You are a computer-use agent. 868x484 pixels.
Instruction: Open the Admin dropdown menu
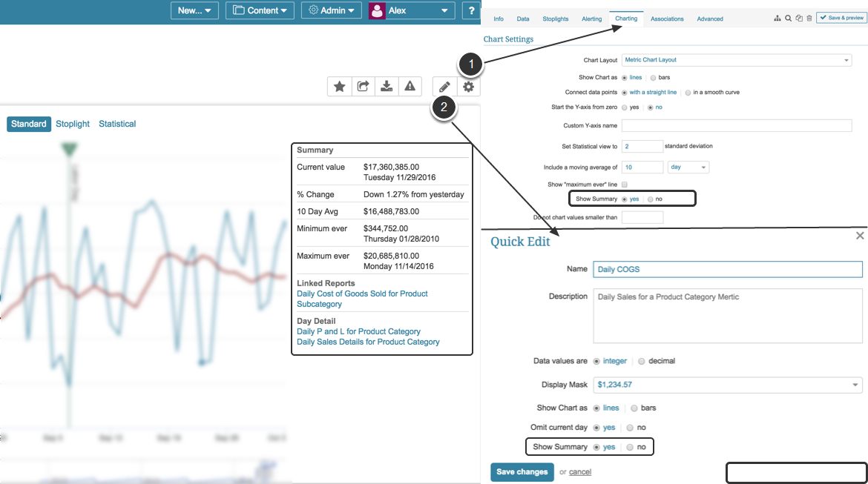click(332, 10)
